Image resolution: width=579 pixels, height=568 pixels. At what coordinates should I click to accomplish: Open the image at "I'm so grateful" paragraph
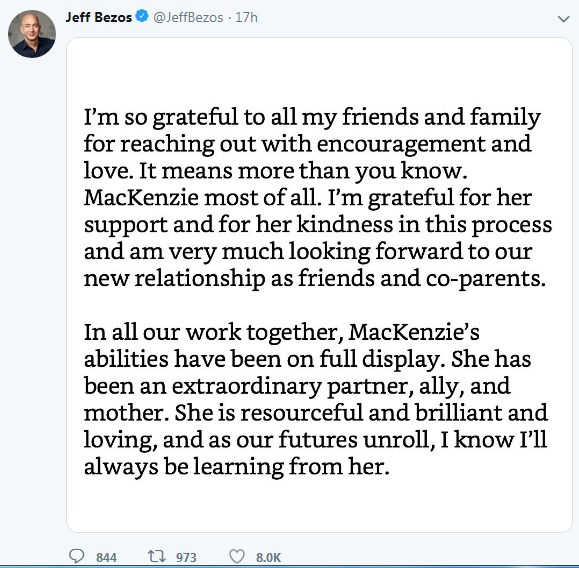point(318,198)
